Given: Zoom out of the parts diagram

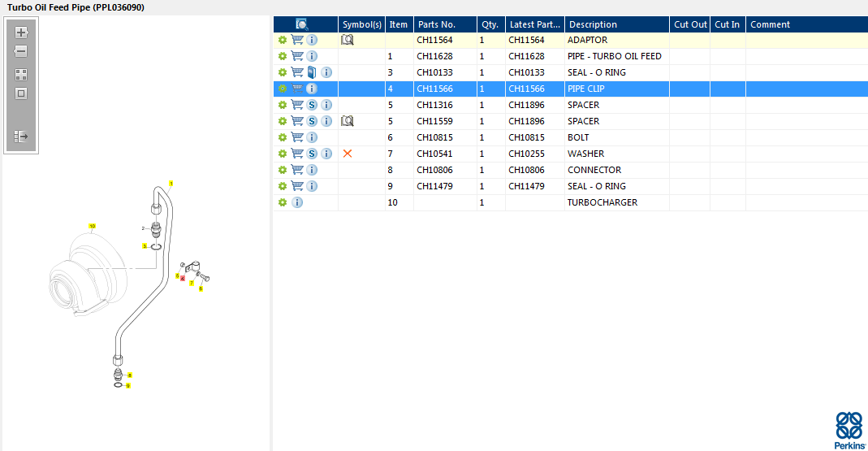Looking at the screenshot, I should [x=22, y=51].
